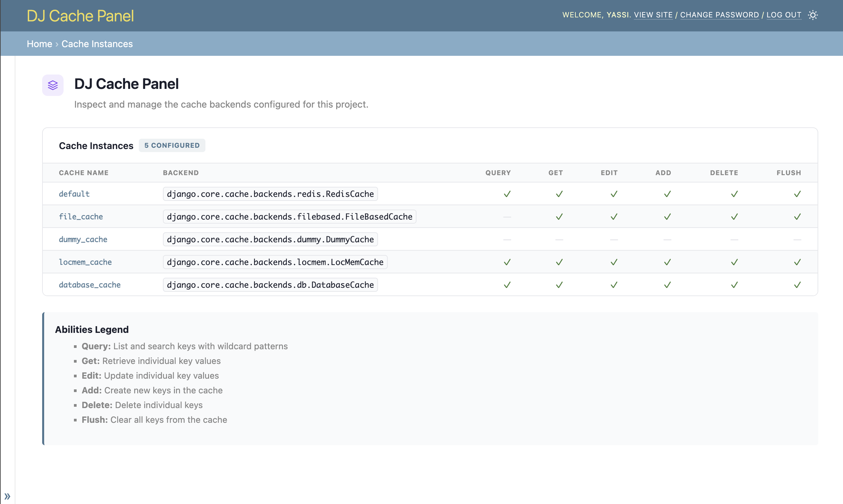The image size is (843, 504).
Task: Click the Query legend entry
Action: pos(185,346)
